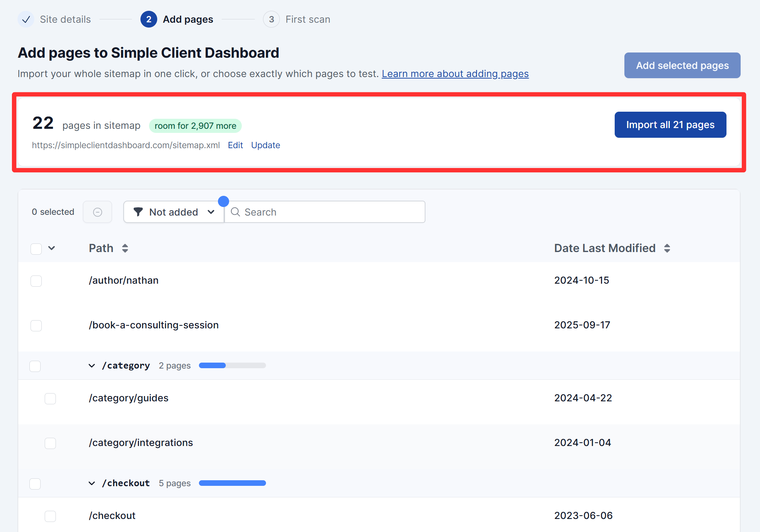Open the Not added filter dropdown
The height and width of the screenshot is (532, 760).
click(x=174, y=212)
